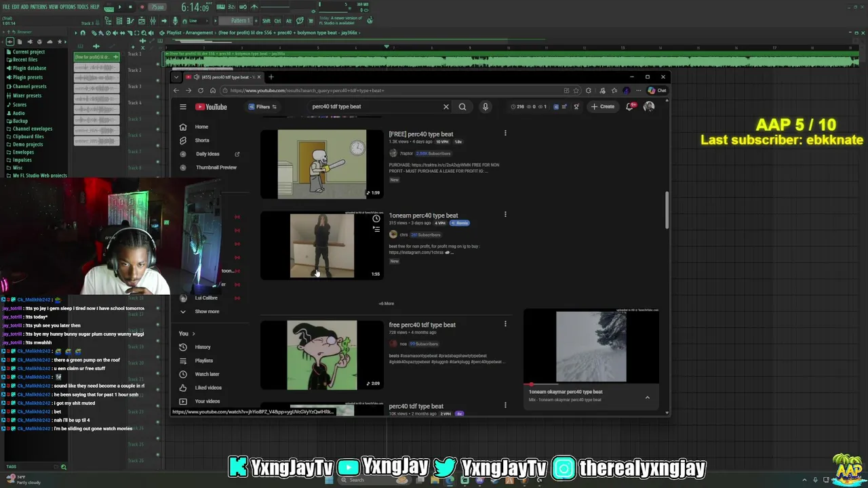Toggle the Alt key button in toolbar
This screenshot has width=868, height=488.
tap(288, 21)
